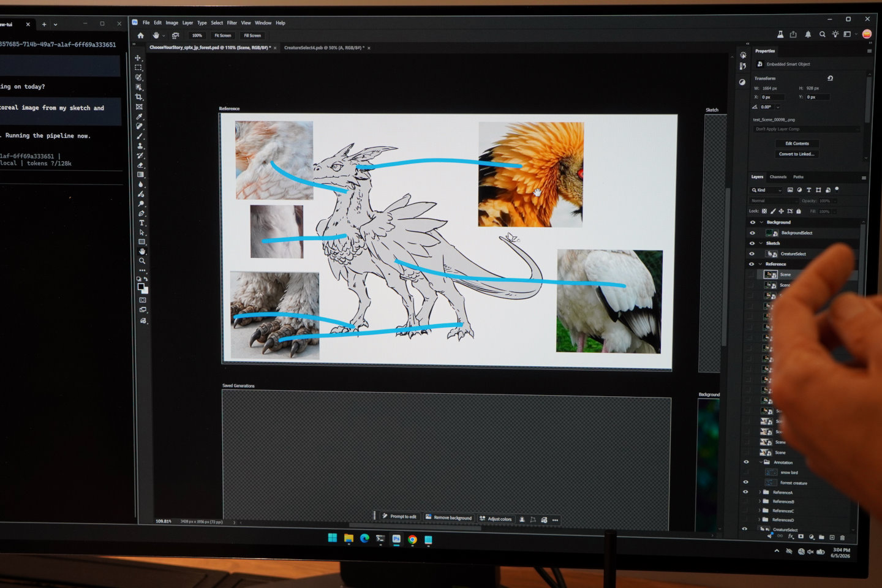Hide the Reference group
882x588 pixels.
pos(752,264)
